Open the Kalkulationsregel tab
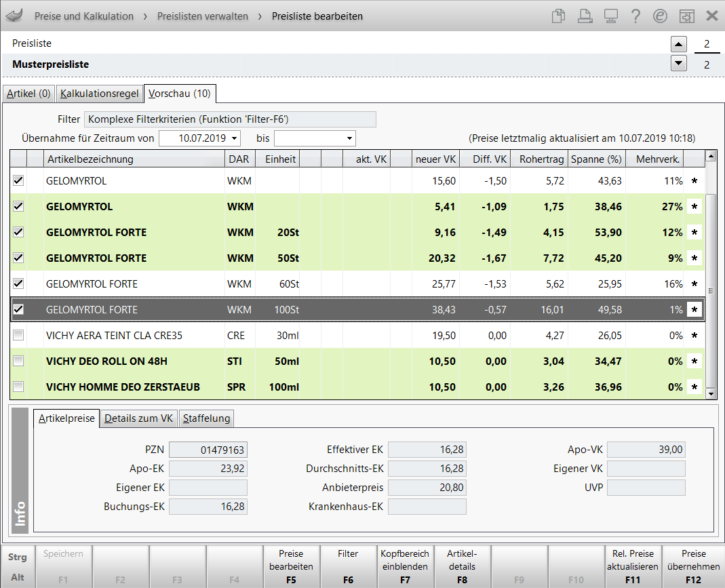This screenshot has width=725, height=588. pos(100,94)
